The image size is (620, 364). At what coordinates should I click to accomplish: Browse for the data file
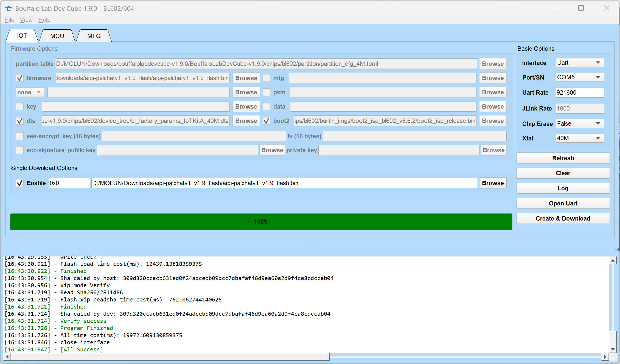(x=493, y=106)
